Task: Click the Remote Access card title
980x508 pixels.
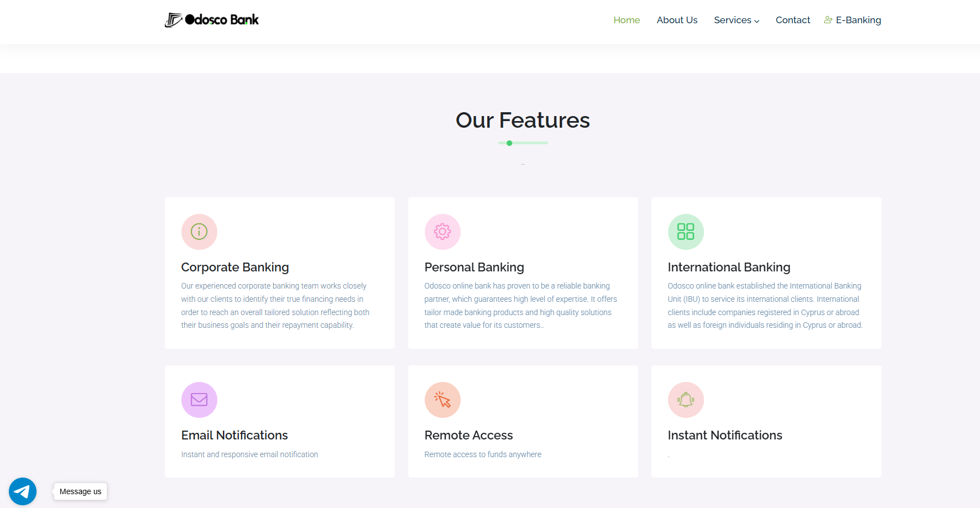Action: pos(468,435)
